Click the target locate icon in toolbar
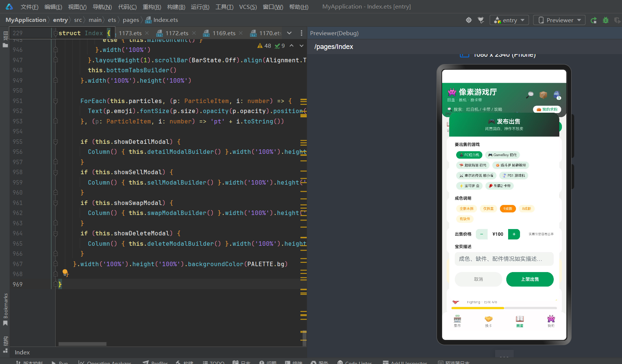The width and height of the screenshot is (622, 364). [x=469, y=20]
